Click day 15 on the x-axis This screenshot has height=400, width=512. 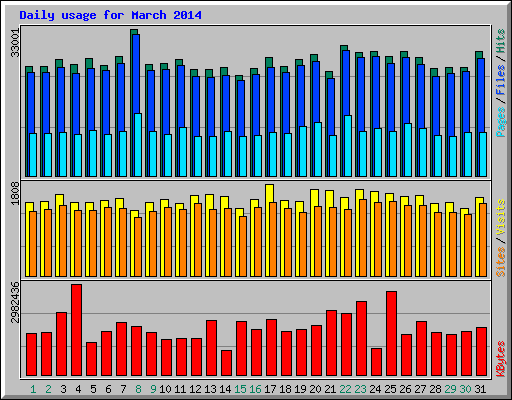[x=240, y=389]
